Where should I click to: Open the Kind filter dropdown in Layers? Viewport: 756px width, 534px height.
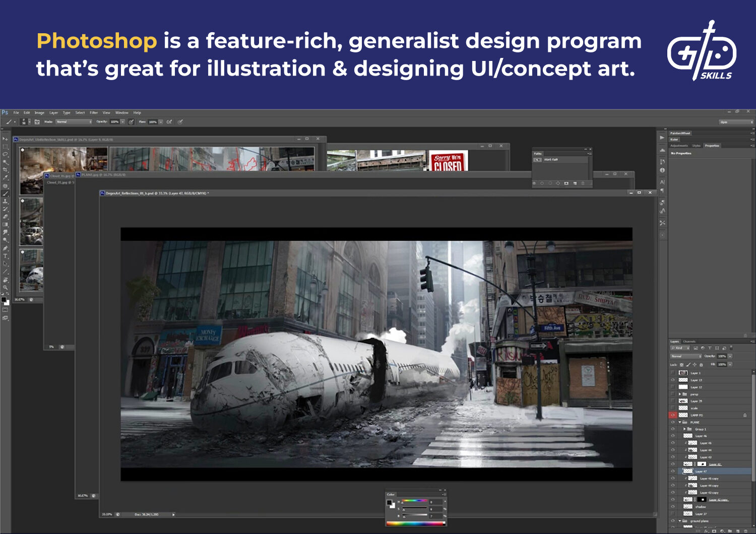point(680,348)
